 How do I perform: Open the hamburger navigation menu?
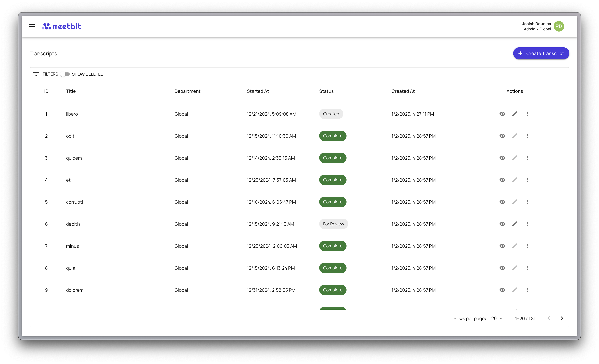[32, 26]
